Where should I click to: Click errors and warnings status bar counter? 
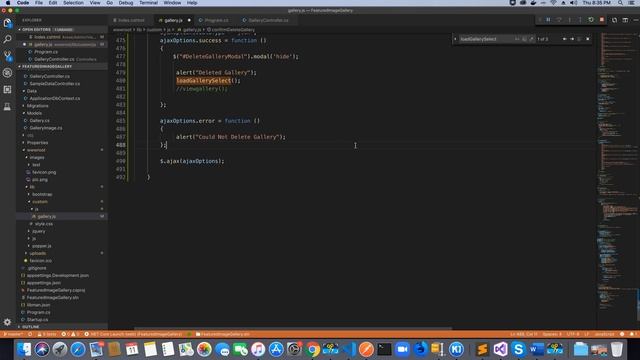[70, 334]
